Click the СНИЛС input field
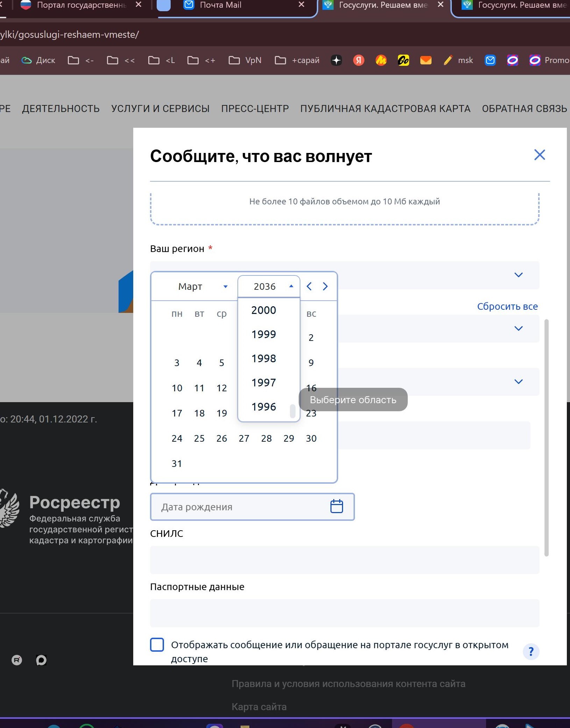Viewport: 570px width, 728px height. click(x=344, y=560)
